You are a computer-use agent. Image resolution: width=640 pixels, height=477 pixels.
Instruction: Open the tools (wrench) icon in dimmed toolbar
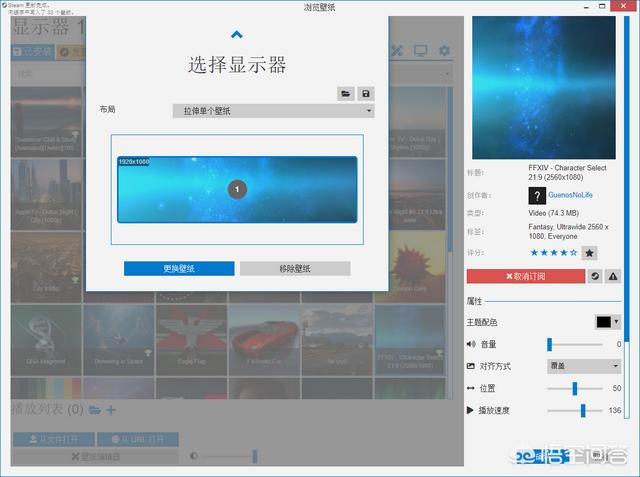click(397, 51)
